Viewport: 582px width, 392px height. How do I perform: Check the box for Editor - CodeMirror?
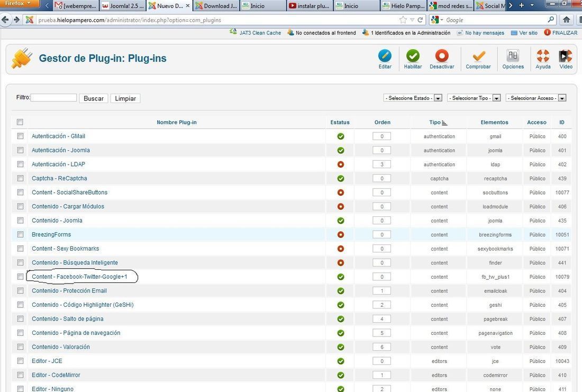click(x=20, y=375)
